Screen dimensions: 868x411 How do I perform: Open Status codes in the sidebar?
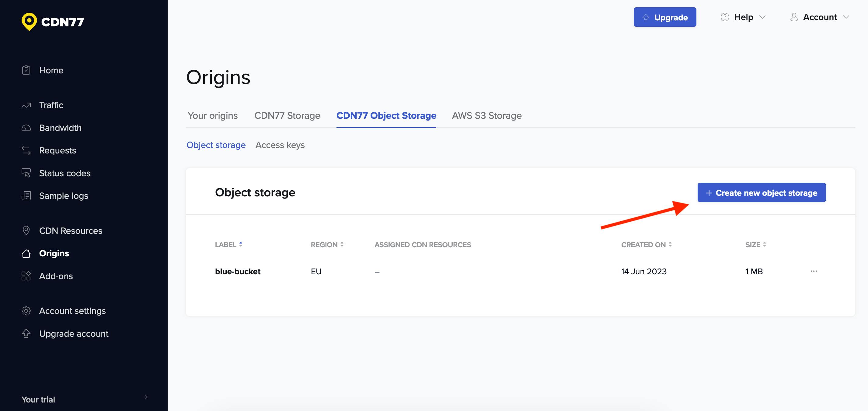[65, 173]
